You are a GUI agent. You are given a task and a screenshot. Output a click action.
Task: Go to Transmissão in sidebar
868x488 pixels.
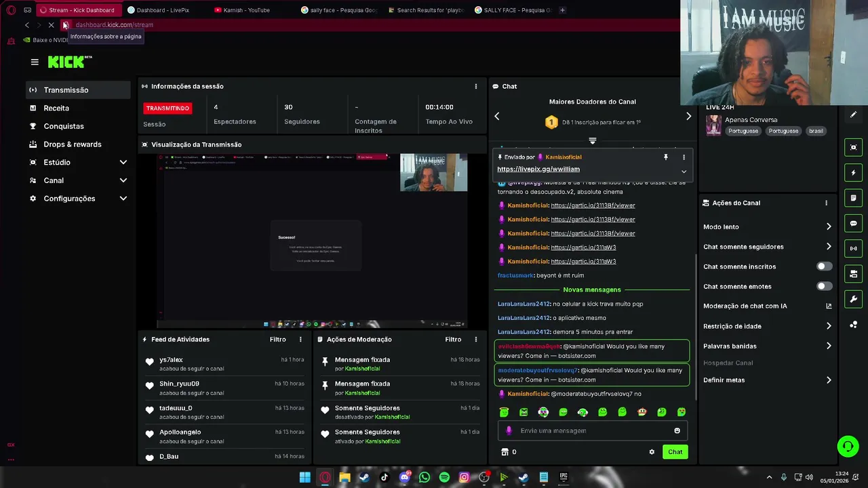(x=78, y=90)
